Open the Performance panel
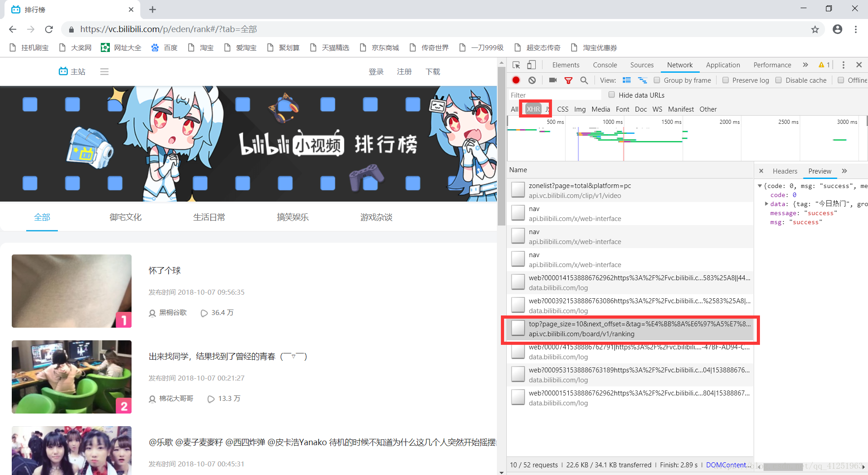Viewport: 868px width, 475px height. pyautogui.click(x=772, y=65)
